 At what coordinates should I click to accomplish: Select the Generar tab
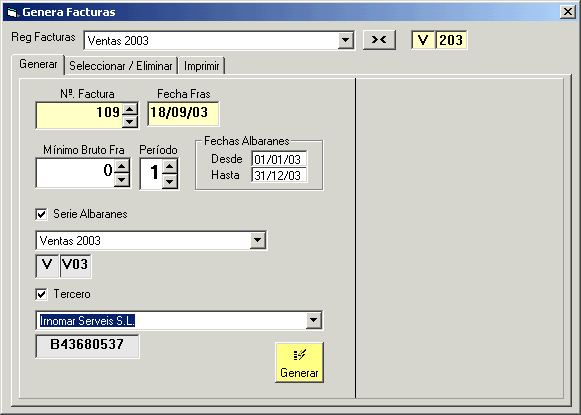pyautogui.click(x=38, y=64)
